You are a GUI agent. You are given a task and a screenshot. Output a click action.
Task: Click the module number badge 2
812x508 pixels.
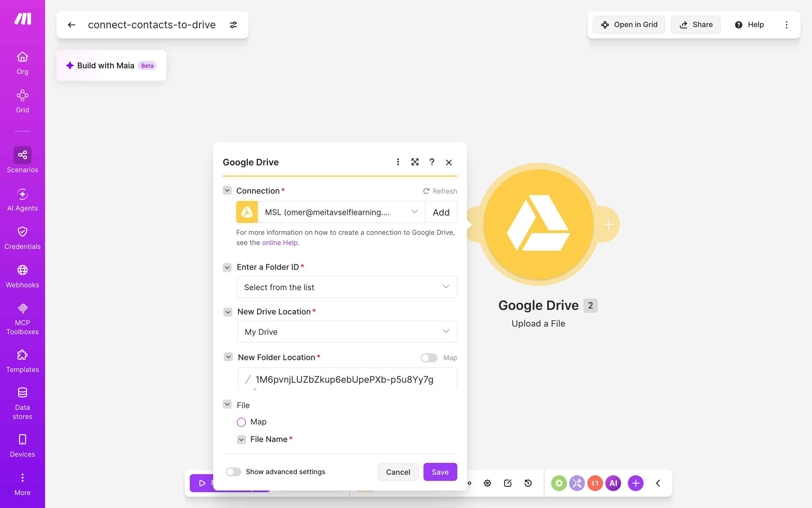(x=590, y=305)
